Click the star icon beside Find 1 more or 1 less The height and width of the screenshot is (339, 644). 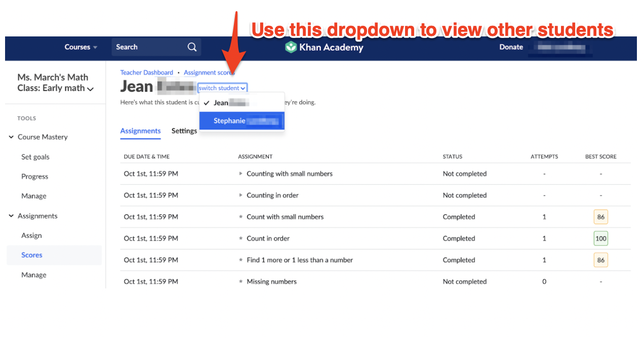click(241, 260)
